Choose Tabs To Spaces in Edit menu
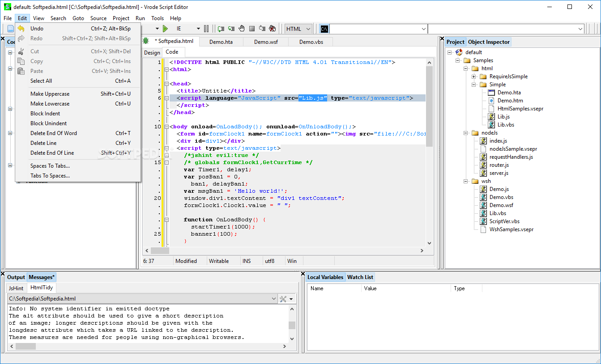Screen dimensions: 601x364 tap(78, 176)
